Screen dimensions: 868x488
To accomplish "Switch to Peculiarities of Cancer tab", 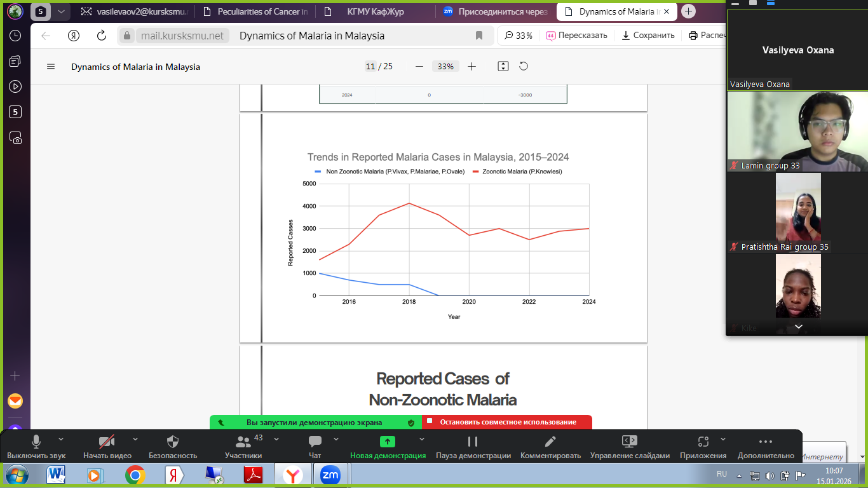I will pos(259,11).
